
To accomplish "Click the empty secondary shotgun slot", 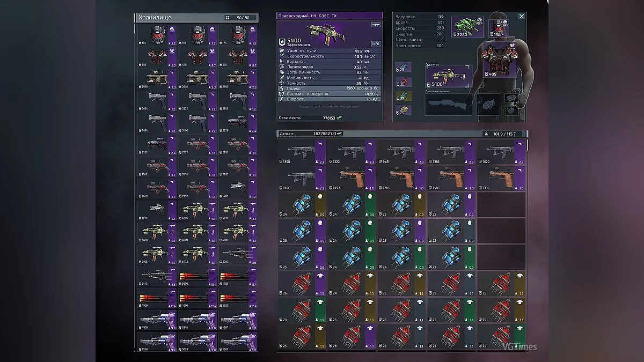I will click(x=448, y=104).
